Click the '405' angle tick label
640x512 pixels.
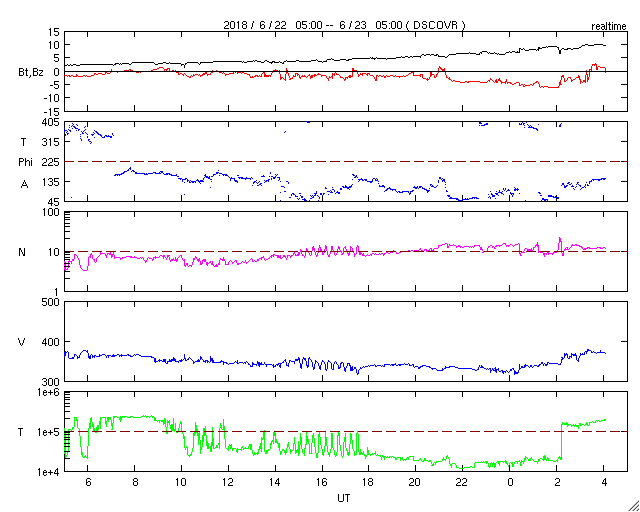click(x=53, y=122)
